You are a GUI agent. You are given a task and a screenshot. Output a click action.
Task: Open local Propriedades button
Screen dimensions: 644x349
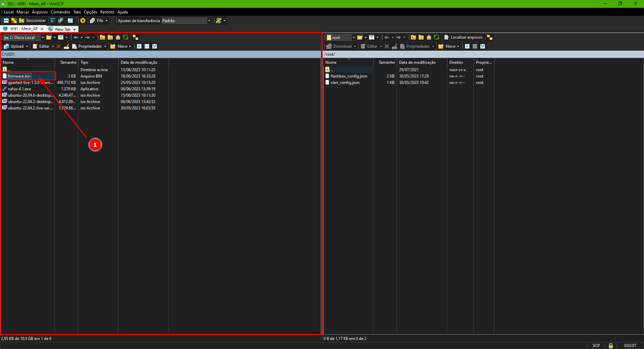coord(87,46)
